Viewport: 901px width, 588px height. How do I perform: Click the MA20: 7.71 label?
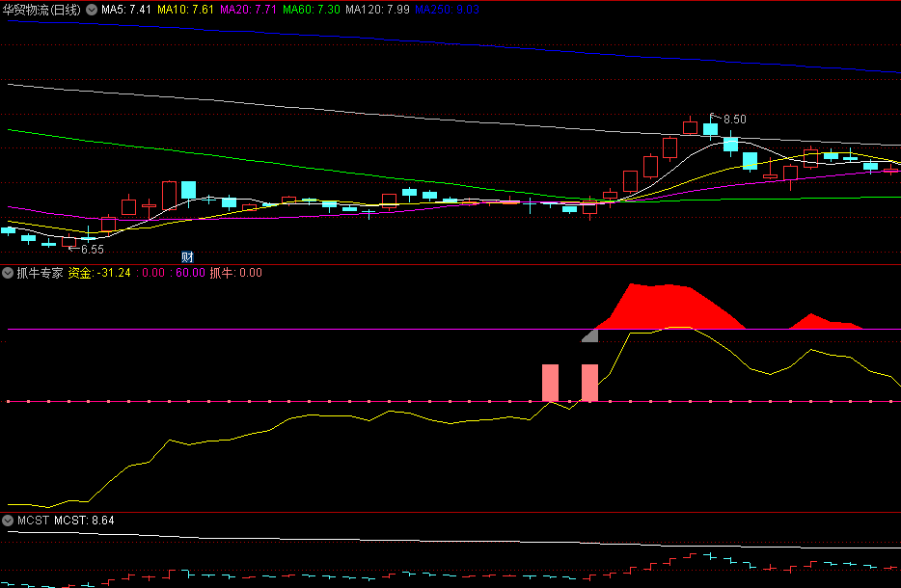coord(248,10)
